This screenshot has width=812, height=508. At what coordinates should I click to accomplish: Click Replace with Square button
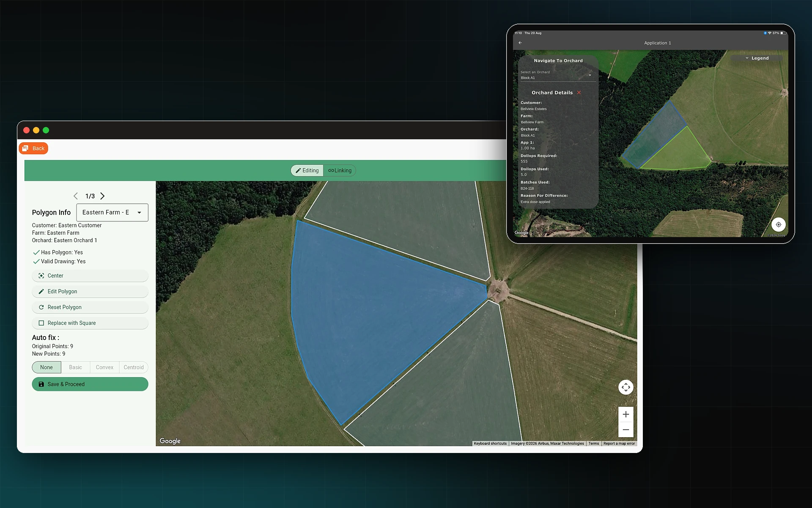coord(90,323)
